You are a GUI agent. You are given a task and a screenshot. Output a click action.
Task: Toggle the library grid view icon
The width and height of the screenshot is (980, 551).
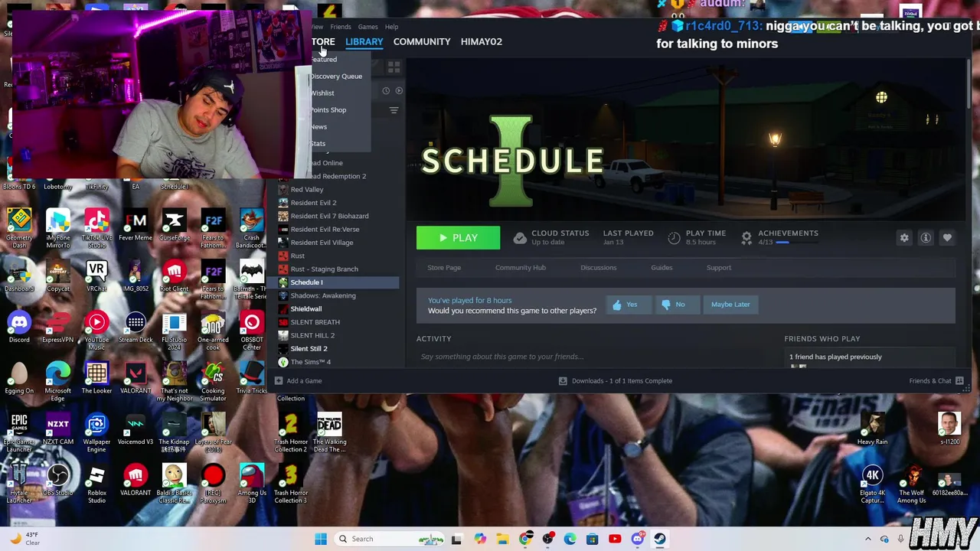pos(394,69)
